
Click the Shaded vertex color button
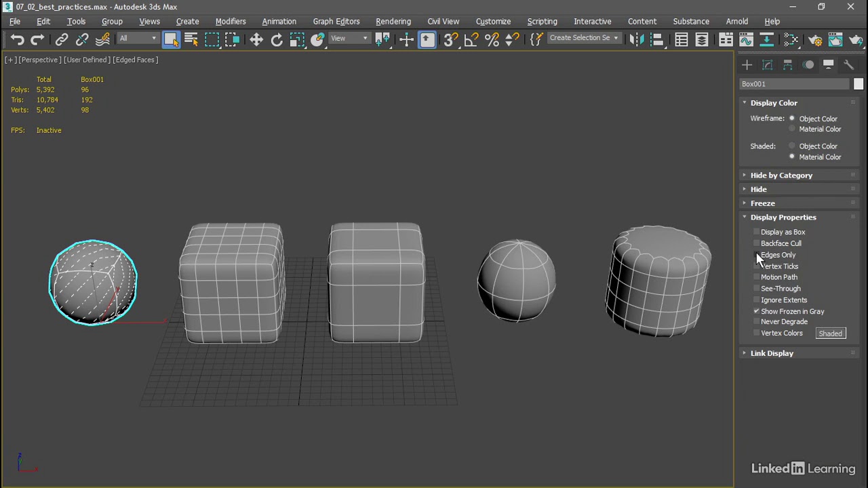point(831,333)
